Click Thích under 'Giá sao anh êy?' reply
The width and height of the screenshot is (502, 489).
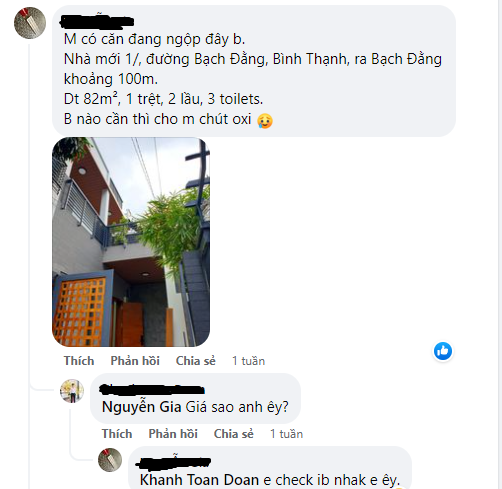[117, 434]
